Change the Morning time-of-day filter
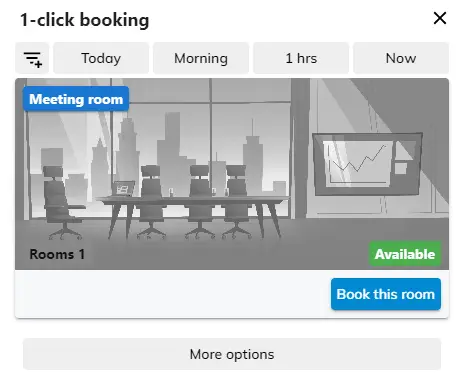This screenshot has width=463, height=380. [201, 58]
